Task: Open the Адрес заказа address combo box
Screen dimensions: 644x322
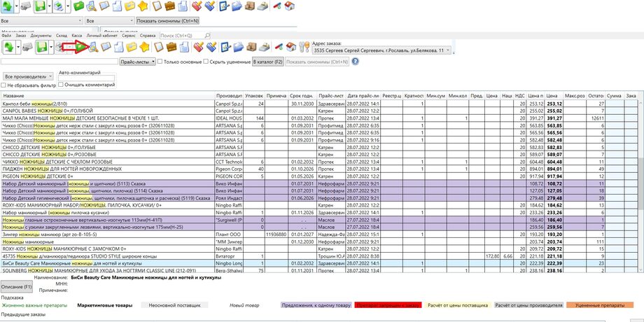Action: [381, 50]
